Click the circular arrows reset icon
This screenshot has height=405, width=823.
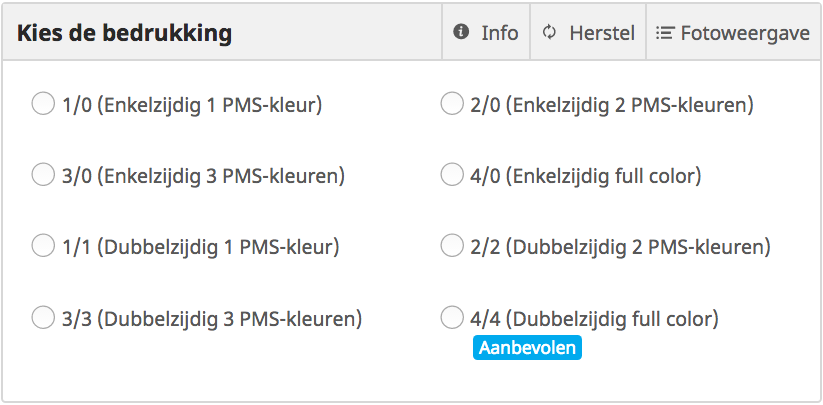tap(549, 33)
